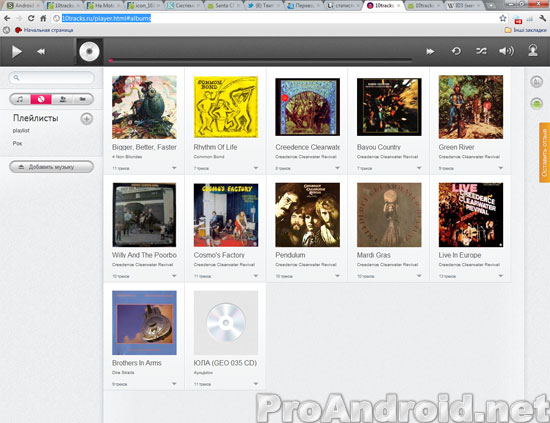Expand dropdown for Brothers In Arms album

(174, 384)
